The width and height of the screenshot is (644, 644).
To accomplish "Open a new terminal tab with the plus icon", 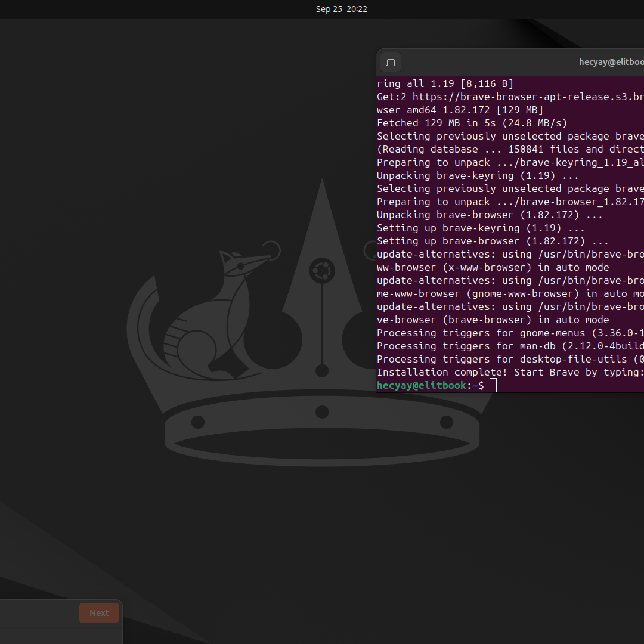I will [x=391, y=63].
